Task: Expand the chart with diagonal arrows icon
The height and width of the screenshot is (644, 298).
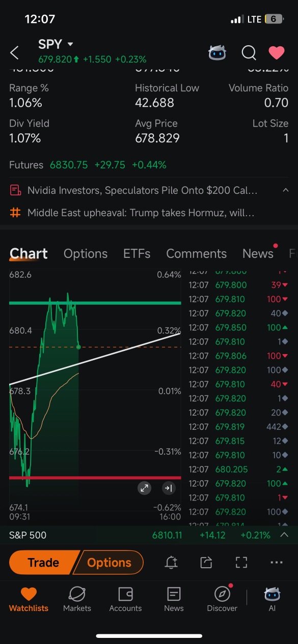Action: (145, 488)
